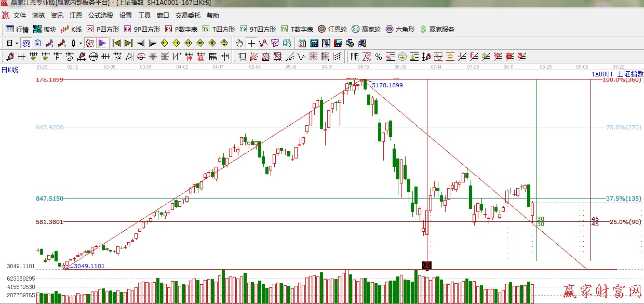
Task: Click the black marker at chart bottom
Action: pos(427,265)
